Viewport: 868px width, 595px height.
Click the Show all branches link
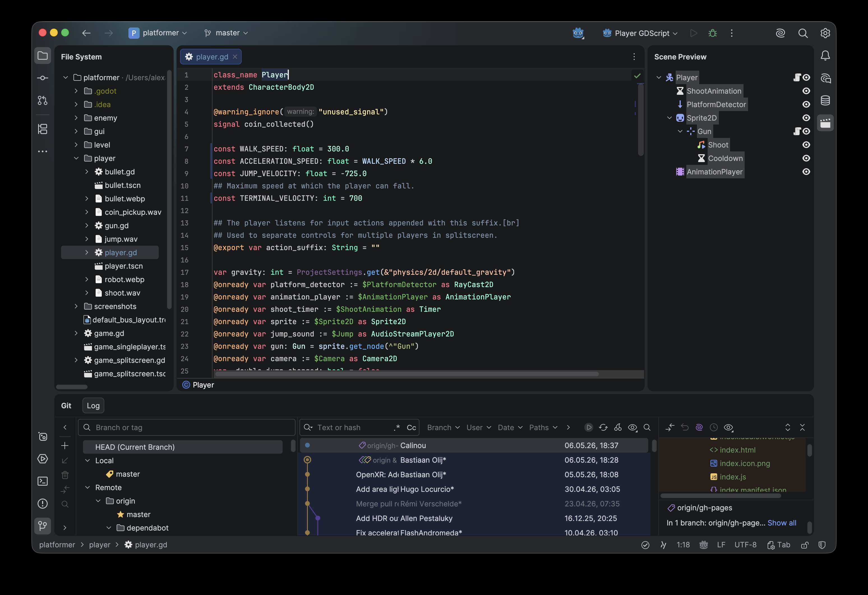pos(782,523)
